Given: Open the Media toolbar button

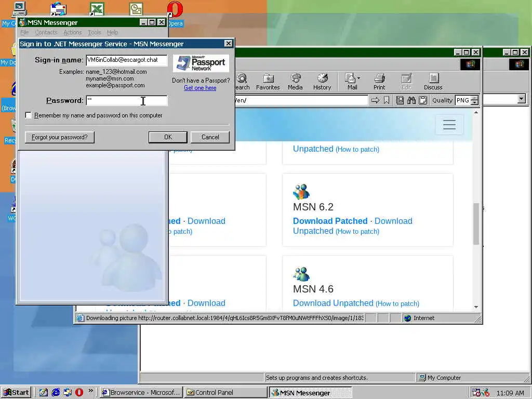Looking at the screenshot, I should [295, 82].
